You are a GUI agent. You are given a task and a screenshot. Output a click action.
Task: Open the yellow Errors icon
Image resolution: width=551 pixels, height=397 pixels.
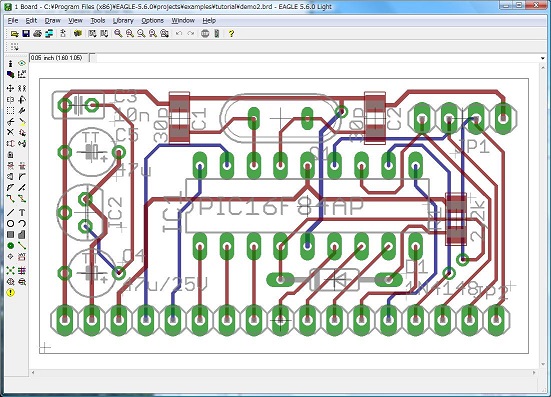pyautogui.click(x=11, y=292)
